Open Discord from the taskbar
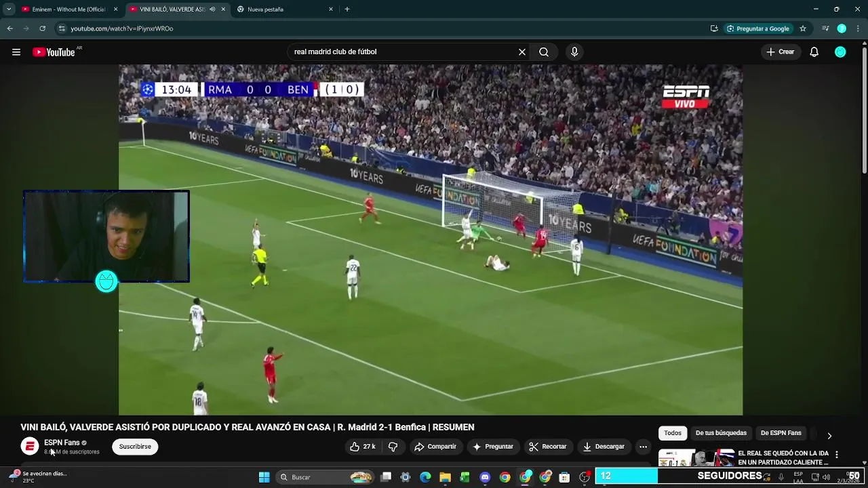Image resolution: width=868 pixels, height=488 pixels. click(x=485, y=477)
